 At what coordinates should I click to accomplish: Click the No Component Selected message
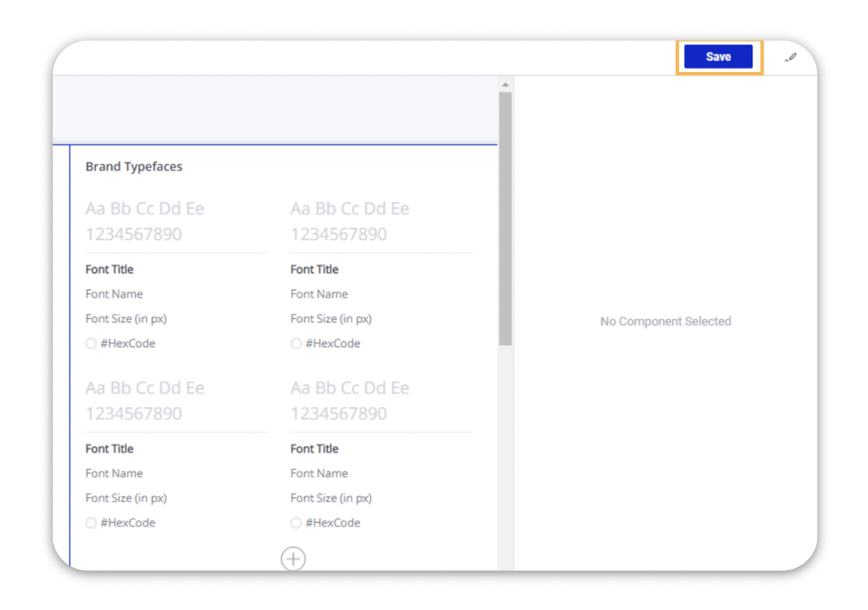click(665, 321)
